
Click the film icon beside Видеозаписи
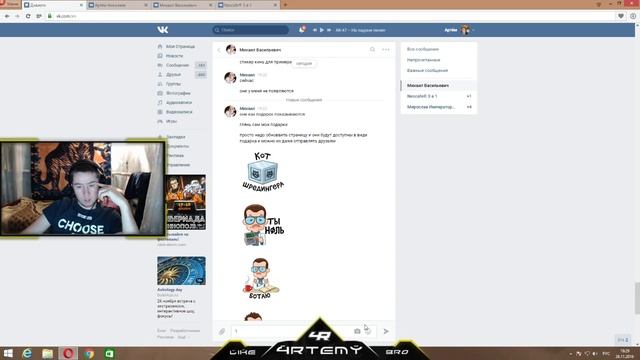click(160, 112)
